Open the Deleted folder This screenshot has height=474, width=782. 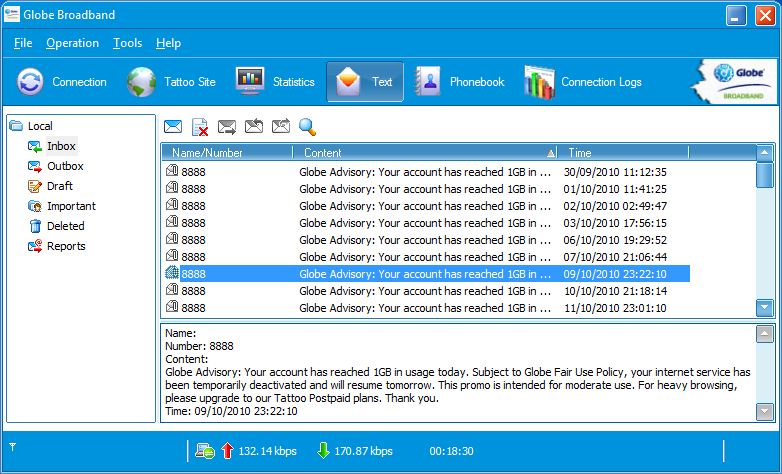[x=56, y=226]
